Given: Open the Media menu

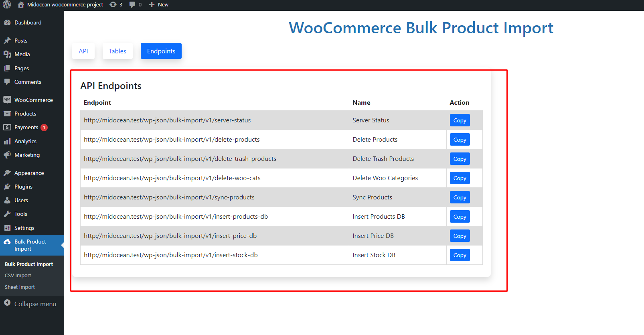Looking at the screenshot, I should 22,54.
